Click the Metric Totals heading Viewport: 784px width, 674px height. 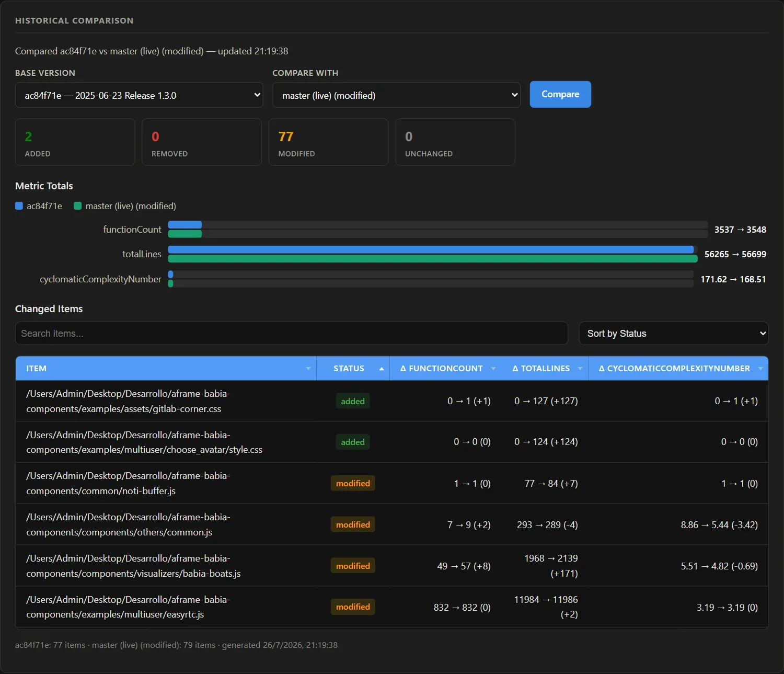point(44,186)
